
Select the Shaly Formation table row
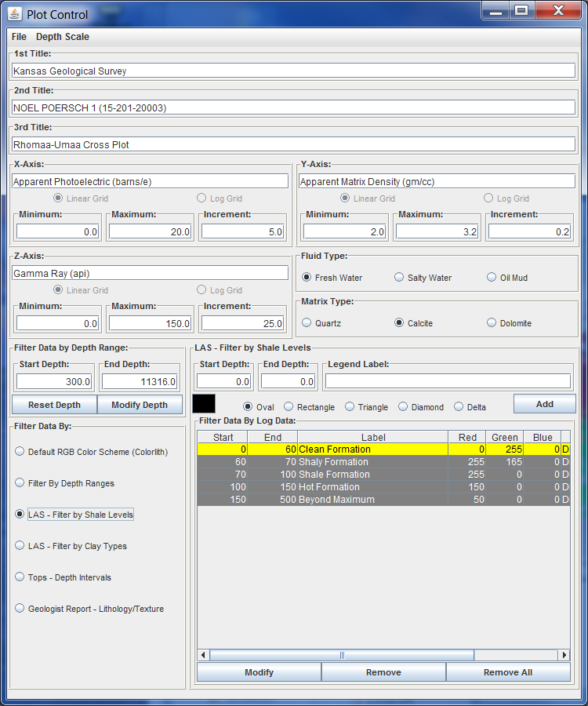pos(383,461)
